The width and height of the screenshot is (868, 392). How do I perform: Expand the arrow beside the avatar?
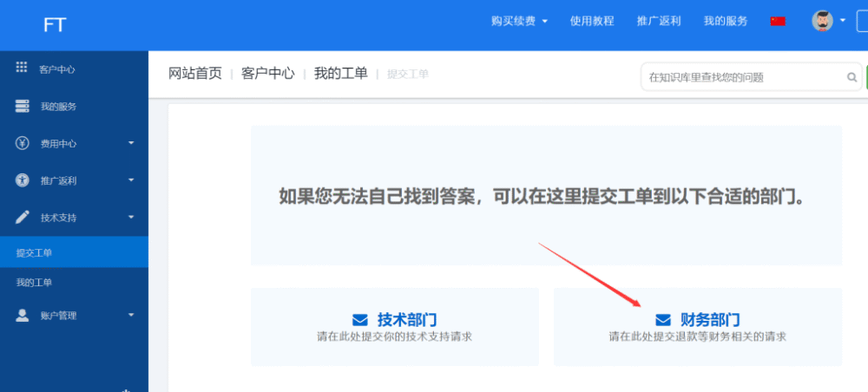[x=843, y=21]
